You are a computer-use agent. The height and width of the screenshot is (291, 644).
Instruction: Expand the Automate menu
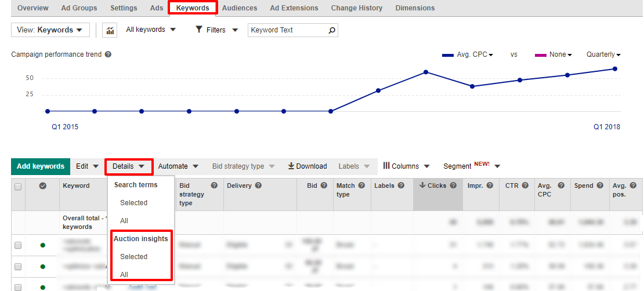(x=178, y=166)
